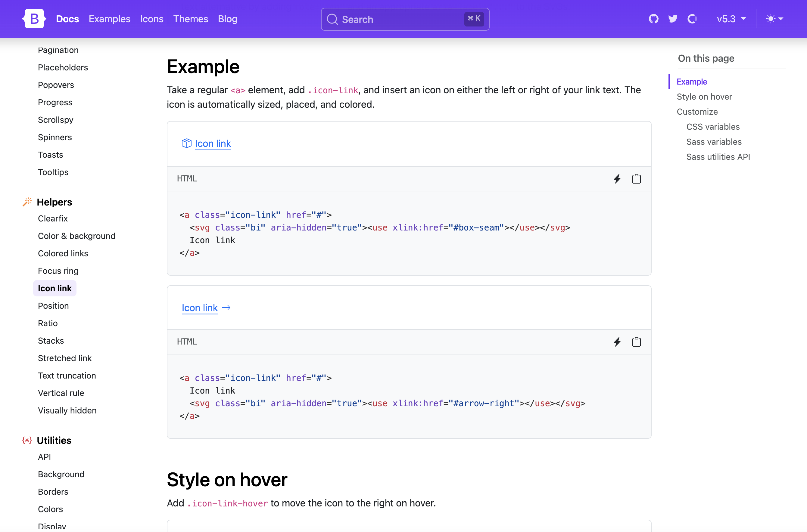807x532 pixels.
Task: Open Bootstrap's GitHub repository
Action: (x=653, y=19)
